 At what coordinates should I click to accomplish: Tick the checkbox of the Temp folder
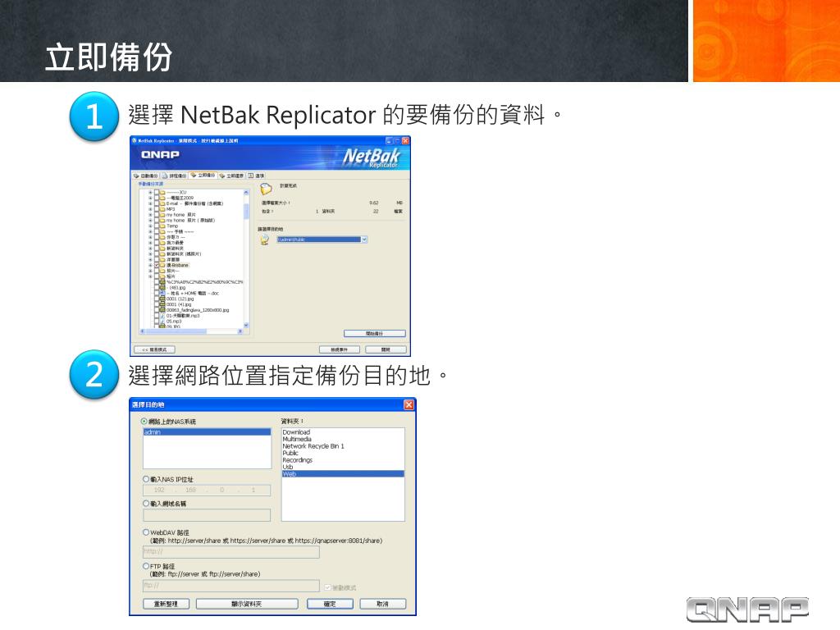157,226
